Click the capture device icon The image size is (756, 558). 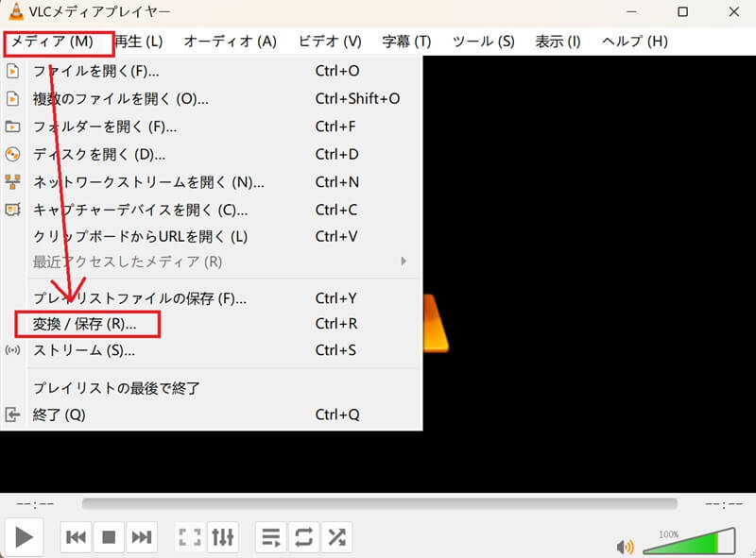pos(12,211)
